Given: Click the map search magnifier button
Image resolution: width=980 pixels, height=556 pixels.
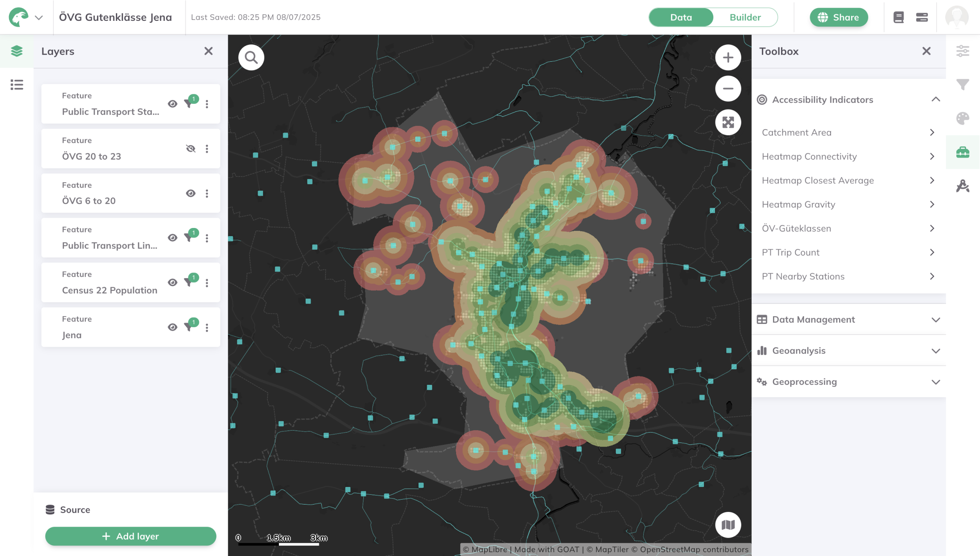Looking at the screenshot, I should click(x=251, y=58).
